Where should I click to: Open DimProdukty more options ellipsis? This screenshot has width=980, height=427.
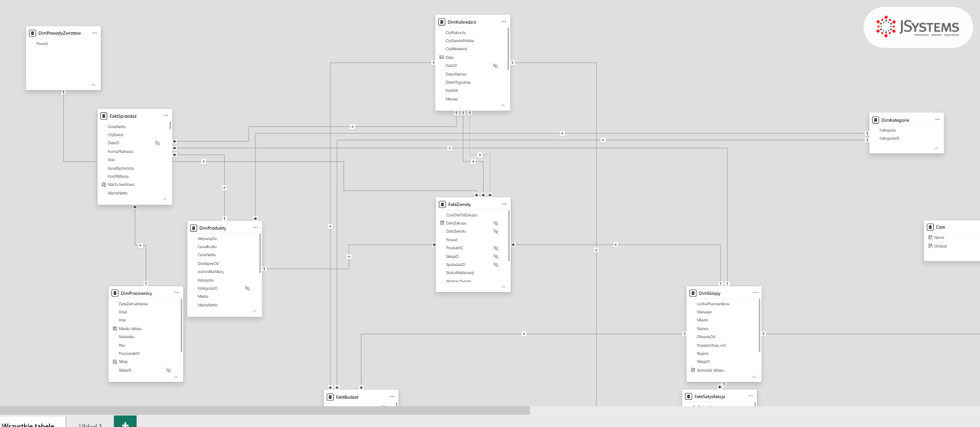coord(255,227)
